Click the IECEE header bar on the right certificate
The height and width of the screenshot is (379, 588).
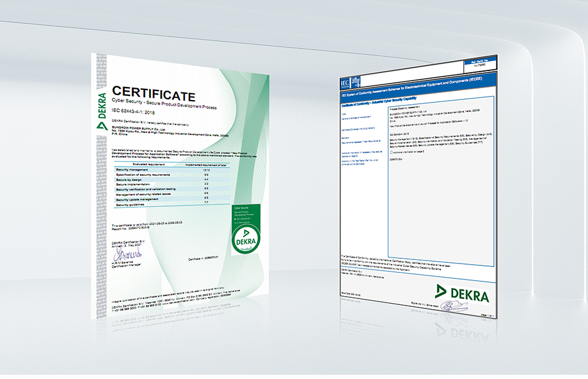pyautogui.click(x=413, y=85)
